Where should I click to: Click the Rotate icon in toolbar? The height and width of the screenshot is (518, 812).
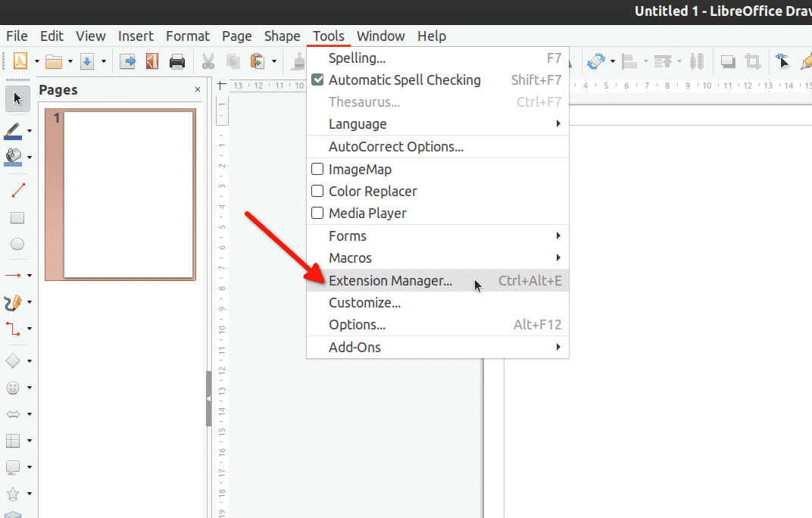(x=596, y=61)
